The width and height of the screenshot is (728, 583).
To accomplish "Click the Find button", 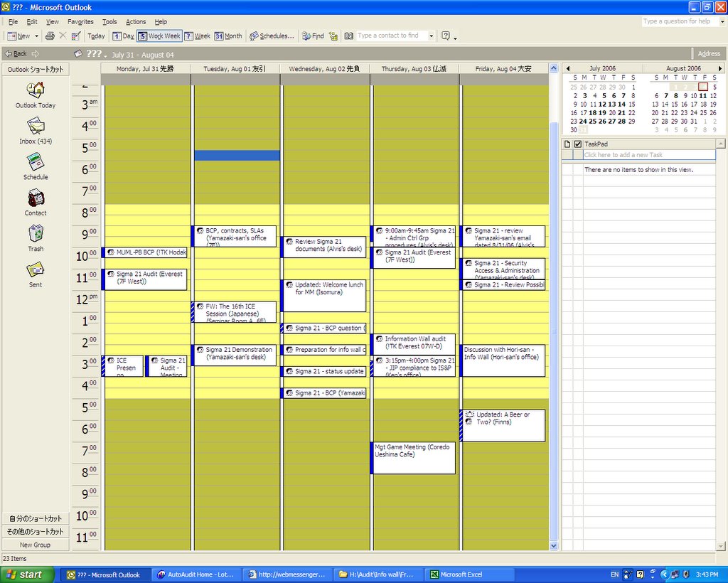I will coord(313,36).
